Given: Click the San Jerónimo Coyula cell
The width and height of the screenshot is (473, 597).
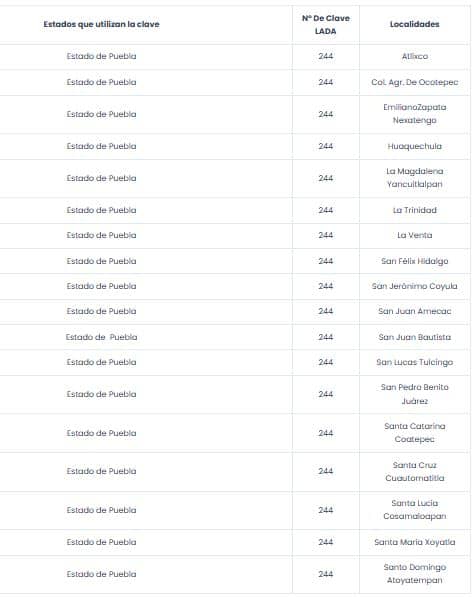Looking at the screenshot, I should point(415,286).
